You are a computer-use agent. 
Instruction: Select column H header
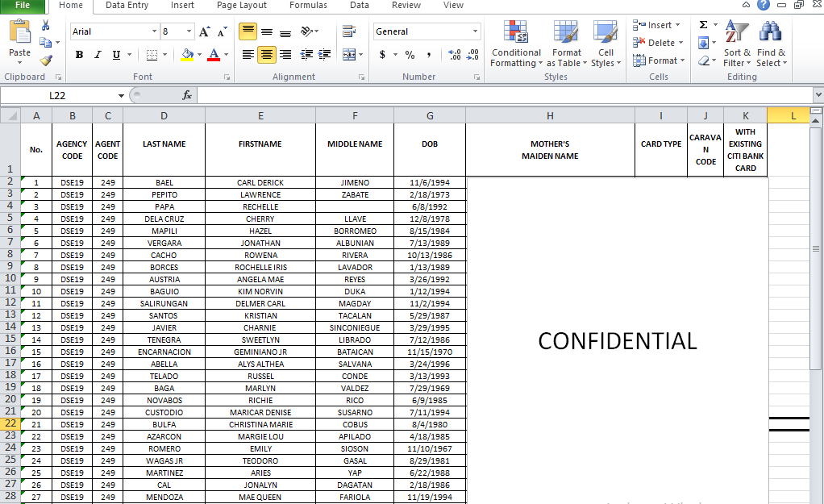coord(550,115)
